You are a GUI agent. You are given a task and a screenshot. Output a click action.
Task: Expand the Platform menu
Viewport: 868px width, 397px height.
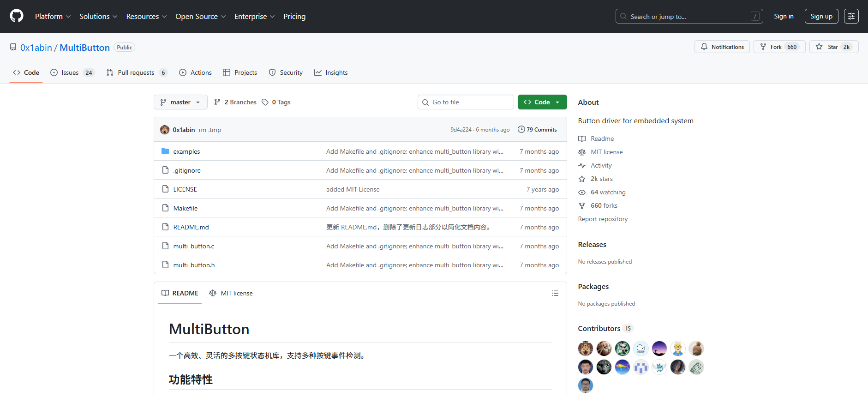53,16
